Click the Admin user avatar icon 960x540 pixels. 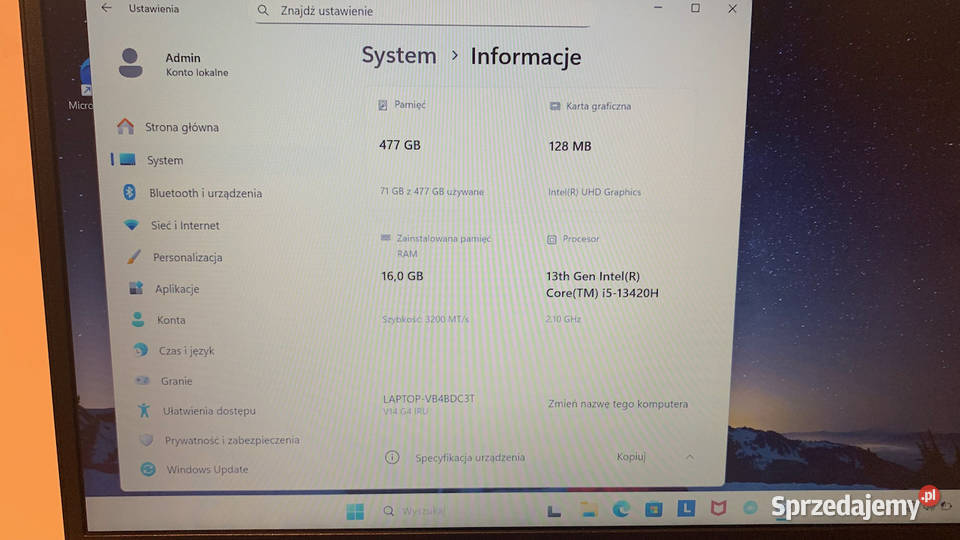(130, 63)
